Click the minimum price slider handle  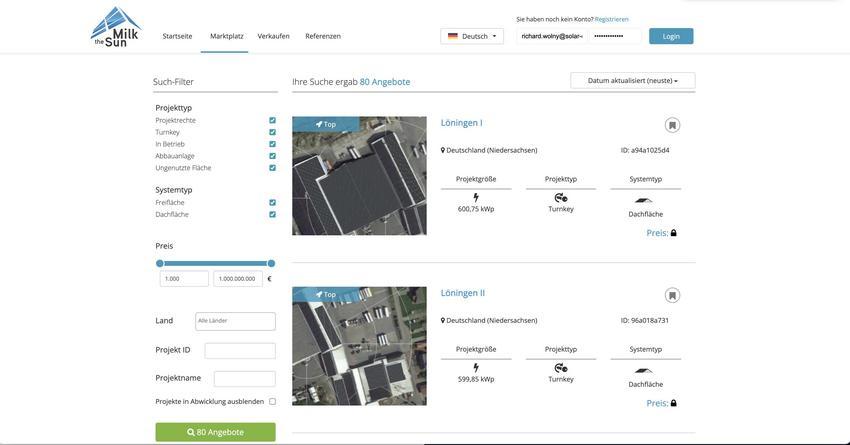[159, 263]
